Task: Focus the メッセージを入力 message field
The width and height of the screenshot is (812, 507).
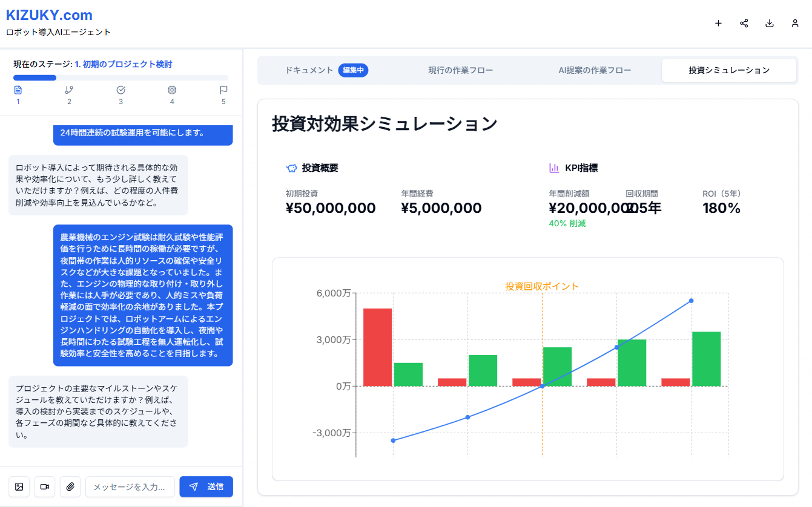Action: pyautogui.click(x=130, y=486)
